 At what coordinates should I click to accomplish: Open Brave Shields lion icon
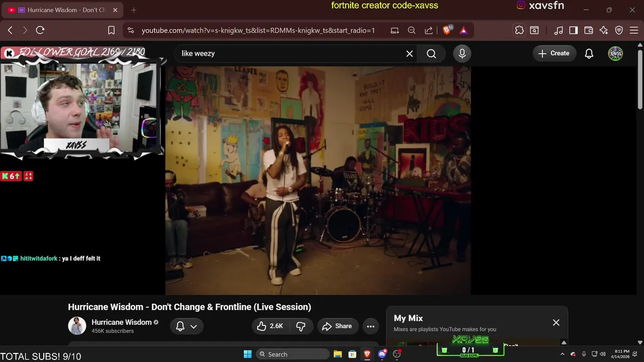447,30
